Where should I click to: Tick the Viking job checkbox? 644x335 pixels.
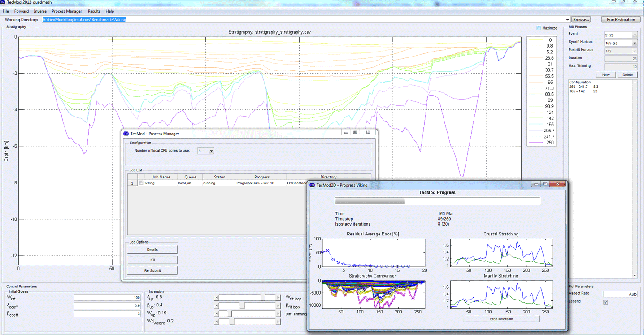click(x=141, y=183)
